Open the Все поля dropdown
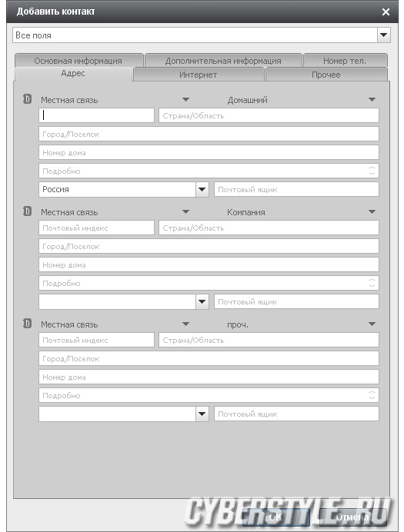 [384, 35]
